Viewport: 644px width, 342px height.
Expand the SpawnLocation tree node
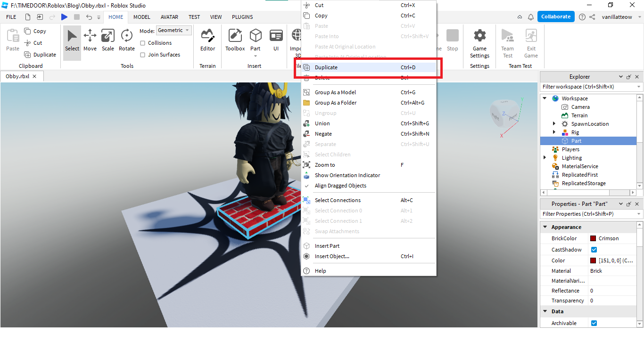[x=554, y=124]
